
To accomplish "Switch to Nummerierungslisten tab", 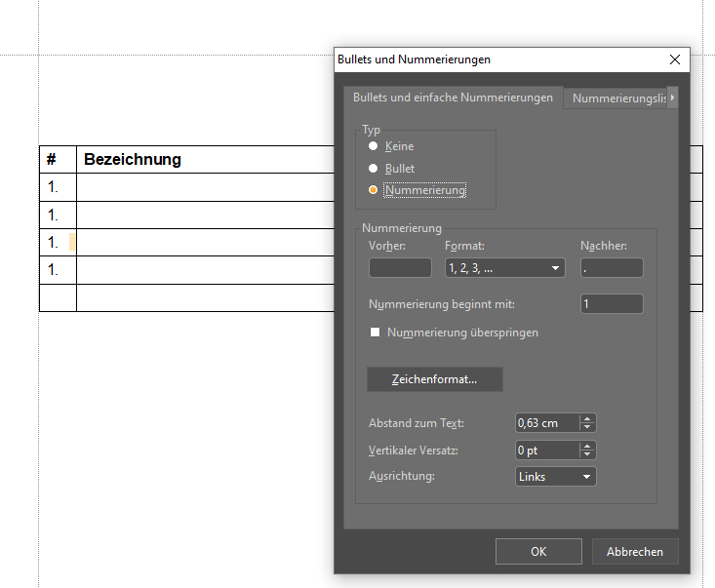I will pyautogui.click(x=616, y=98).
